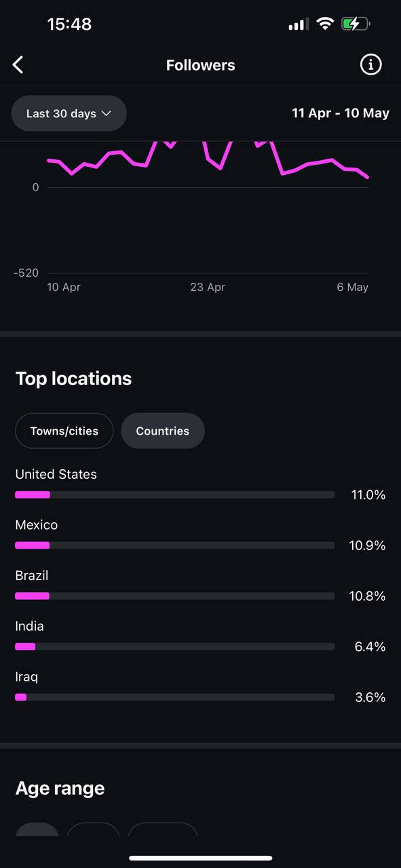Open the info circle icon
Image resolution: width=401 pixels, height=868 pixels.
pos(370,65)
